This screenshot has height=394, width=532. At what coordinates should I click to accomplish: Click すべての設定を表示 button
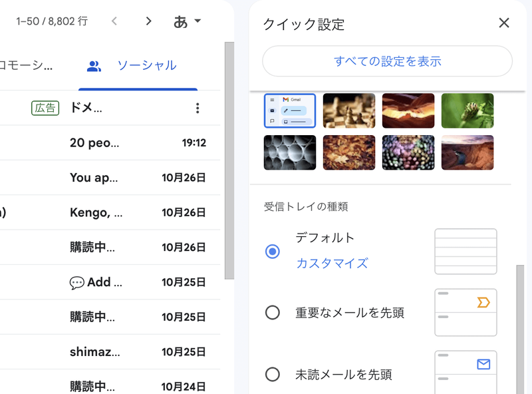(387, 61)
